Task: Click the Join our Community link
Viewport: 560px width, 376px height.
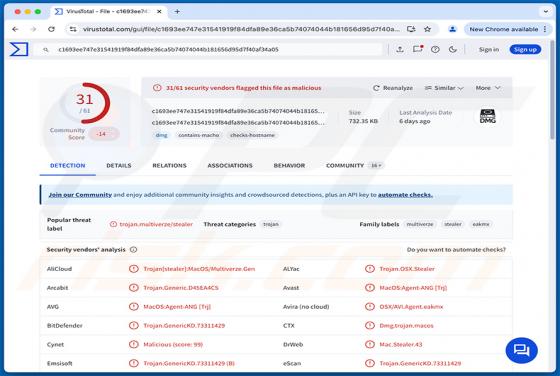Action: 80,195
